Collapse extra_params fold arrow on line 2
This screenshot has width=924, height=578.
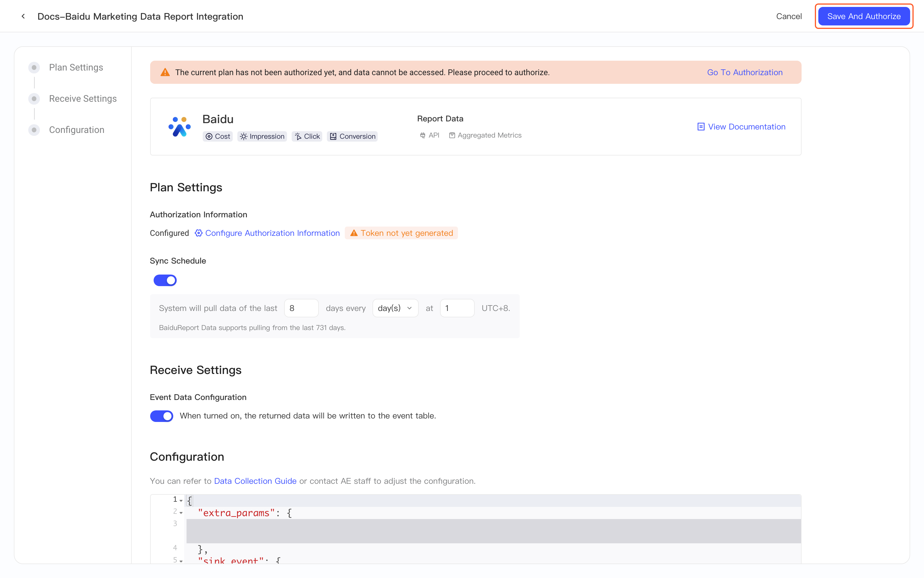[181, 513]
